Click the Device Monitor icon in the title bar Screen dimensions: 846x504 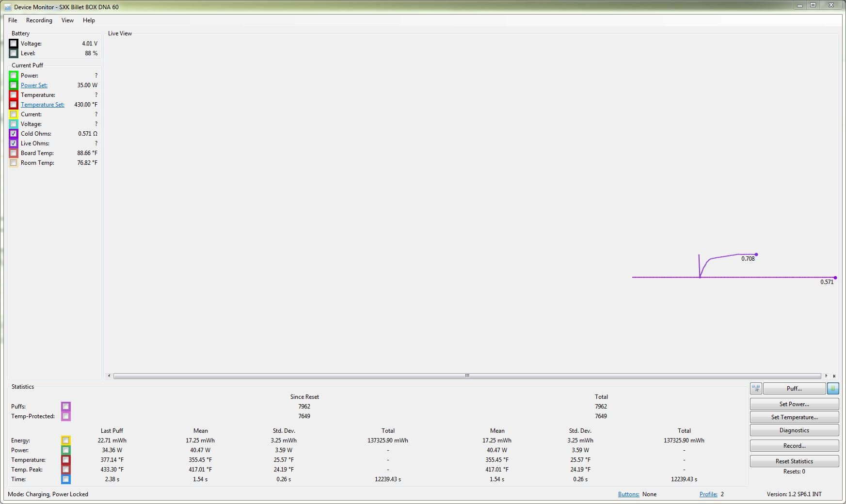click(7, 7)
